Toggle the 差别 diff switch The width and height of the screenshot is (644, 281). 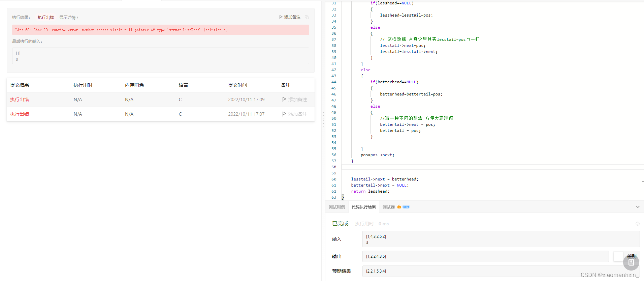coord(626,256)
